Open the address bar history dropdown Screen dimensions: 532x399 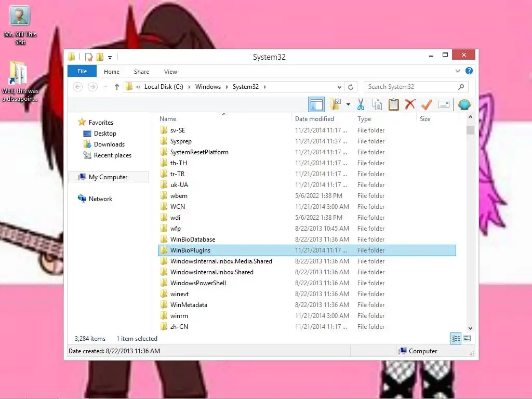(339, 87)
